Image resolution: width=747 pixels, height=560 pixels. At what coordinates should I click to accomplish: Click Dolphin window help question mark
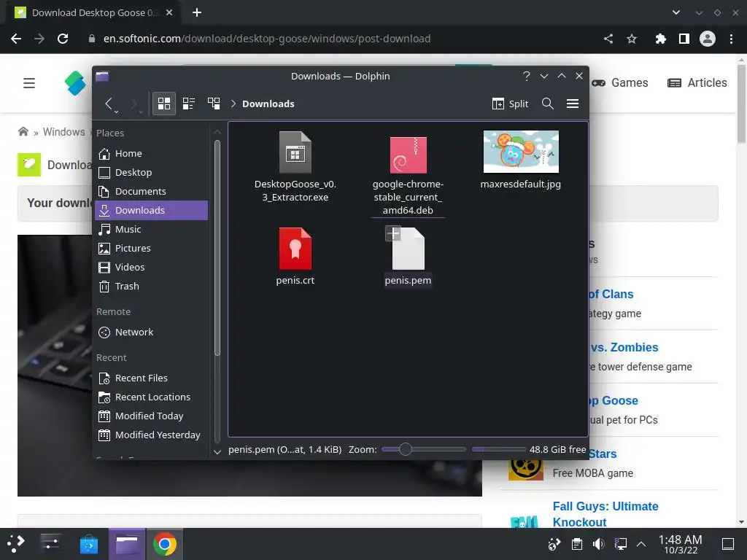[x=527, y=76]
